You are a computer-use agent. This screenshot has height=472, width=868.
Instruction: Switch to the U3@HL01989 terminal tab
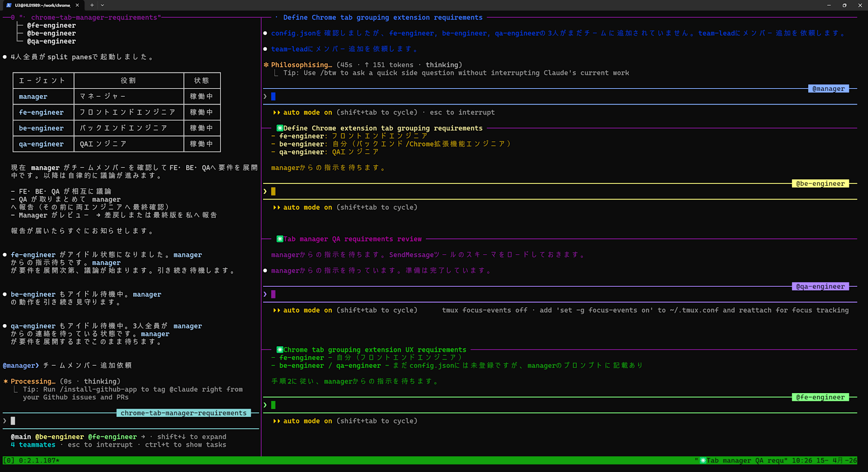click(x=42, y=5)
